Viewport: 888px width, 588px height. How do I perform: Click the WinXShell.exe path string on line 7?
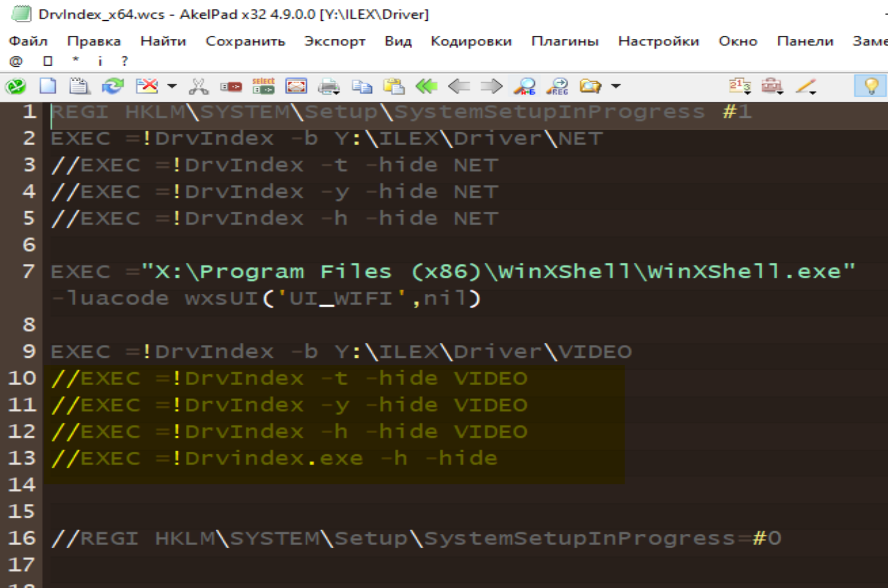point(498,271)
